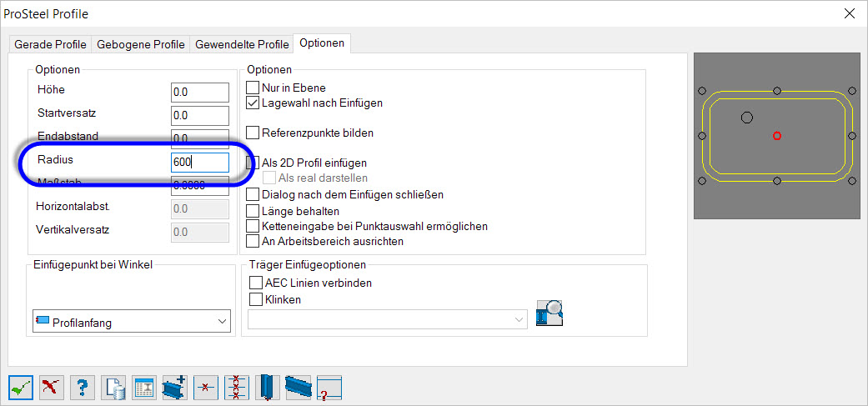Click the green checkmark OK icon
Viewport: 868px width, 406px height.
21,387
